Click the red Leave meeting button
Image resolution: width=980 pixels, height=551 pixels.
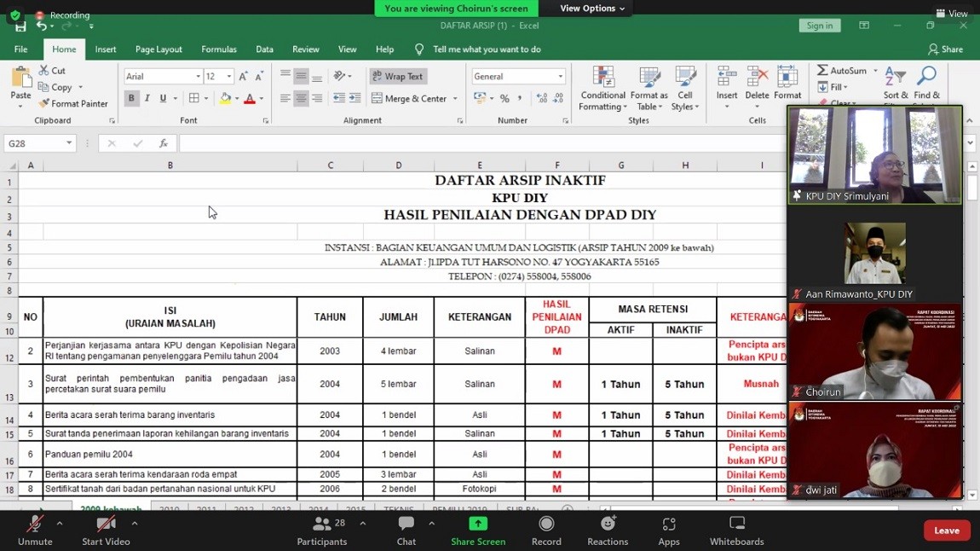point(947,531)
